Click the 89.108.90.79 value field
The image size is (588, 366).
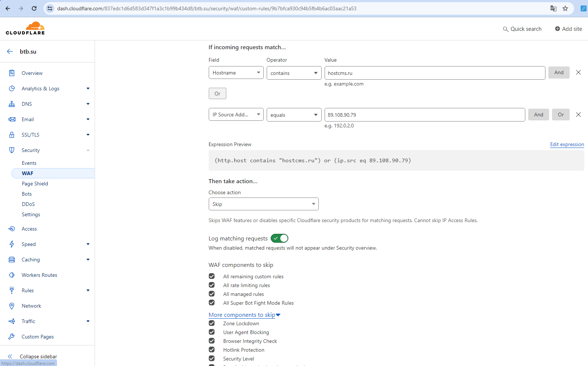tap(425, 115)
